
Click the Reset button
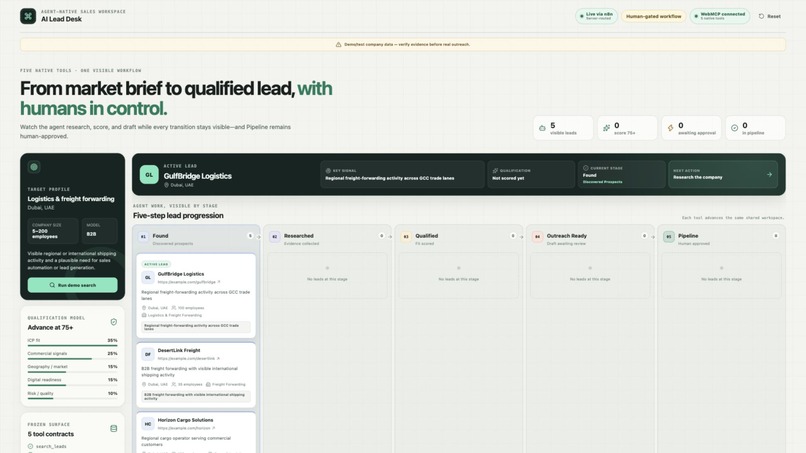(770, 16)
